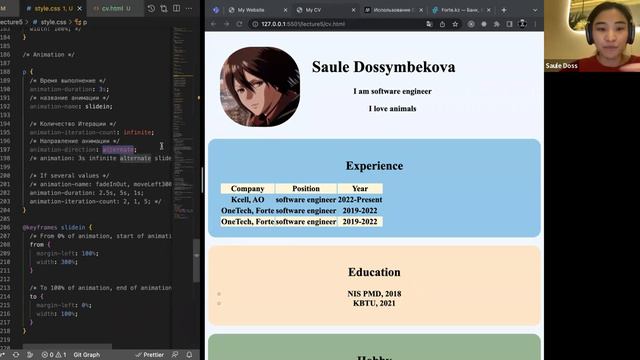Open the sync changes status bar icon
This screenshot has height=360, width=640.
click(16, 355)
